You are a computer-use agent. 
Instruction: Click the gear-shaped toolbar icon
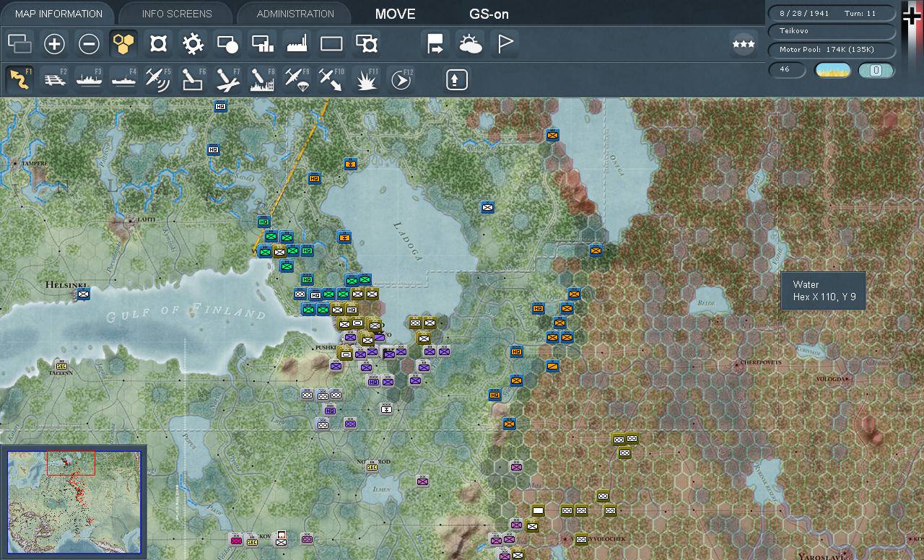click(193, 44)
